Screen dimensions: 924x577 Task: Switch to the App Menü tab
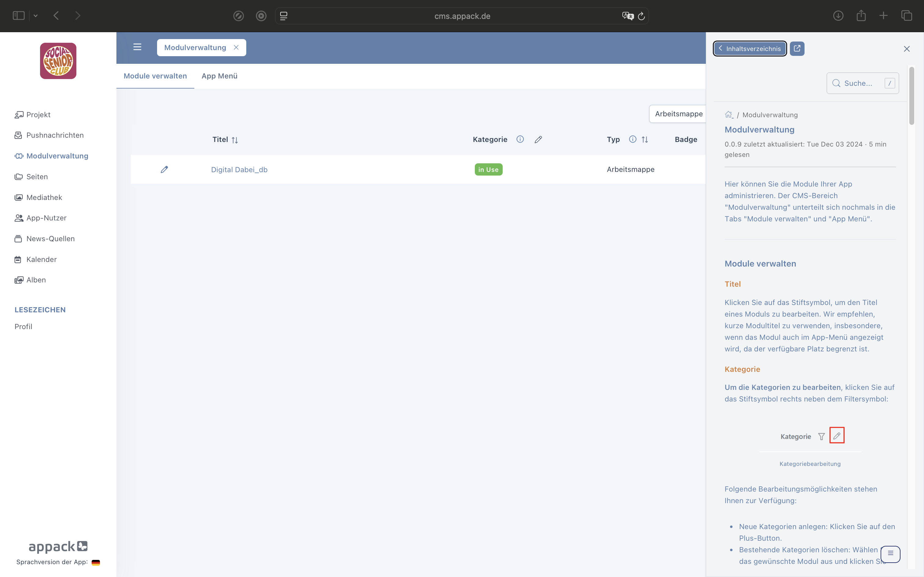tap(219, 76)
